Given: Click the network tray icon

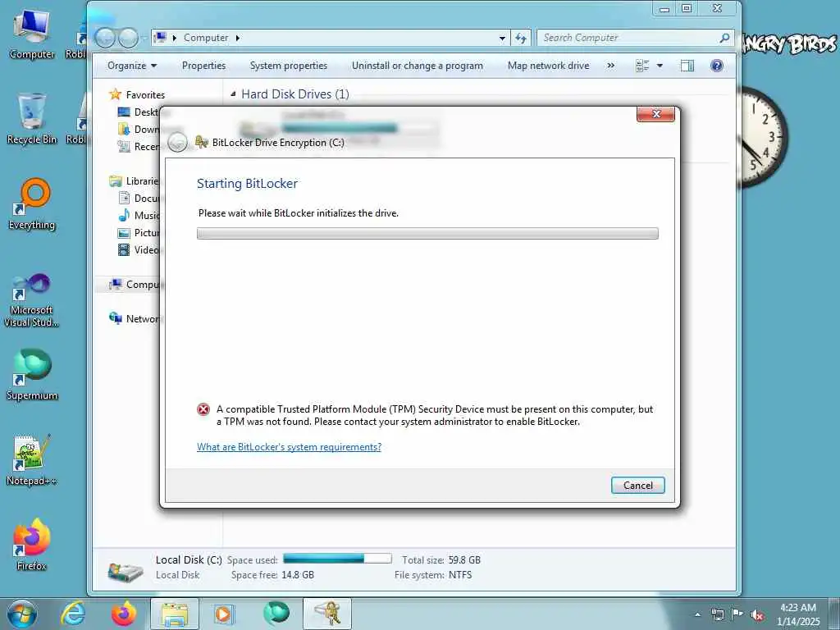Looking at the screenshot, I should click(x=717, y=614).
